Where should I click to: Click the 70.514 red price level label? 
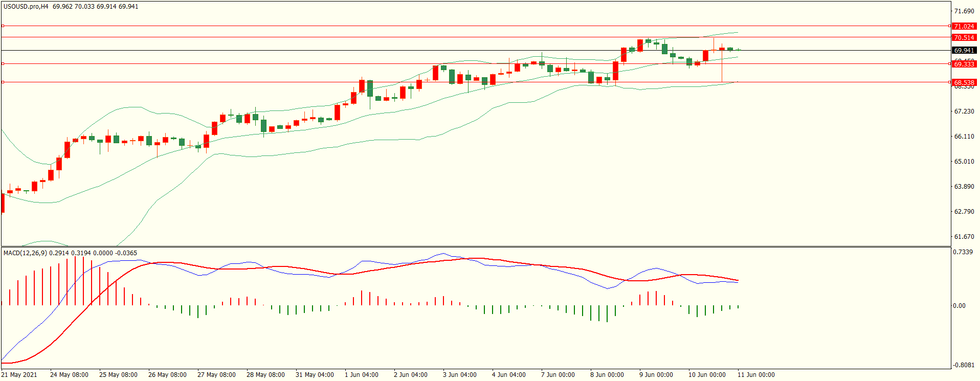click(964, 37)
